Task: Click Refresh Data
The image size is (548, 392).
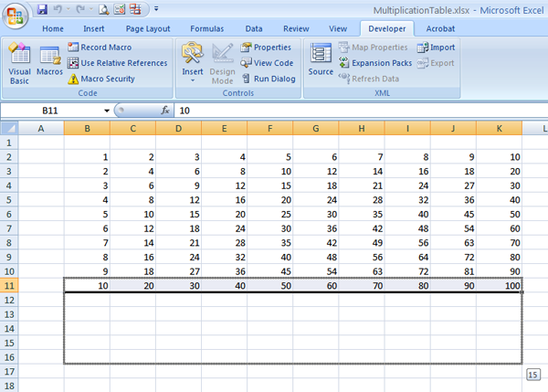Action: pyautogui.click(x=369, y=79)
